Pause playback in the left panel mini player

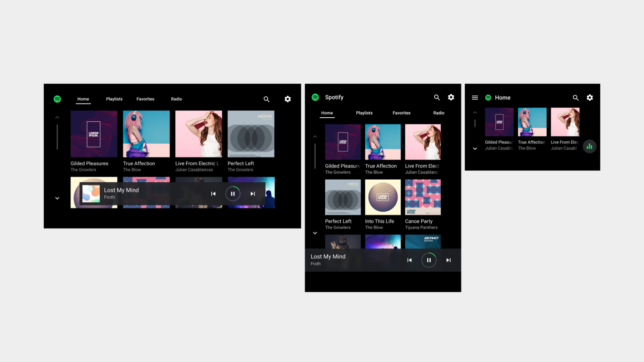233,194
